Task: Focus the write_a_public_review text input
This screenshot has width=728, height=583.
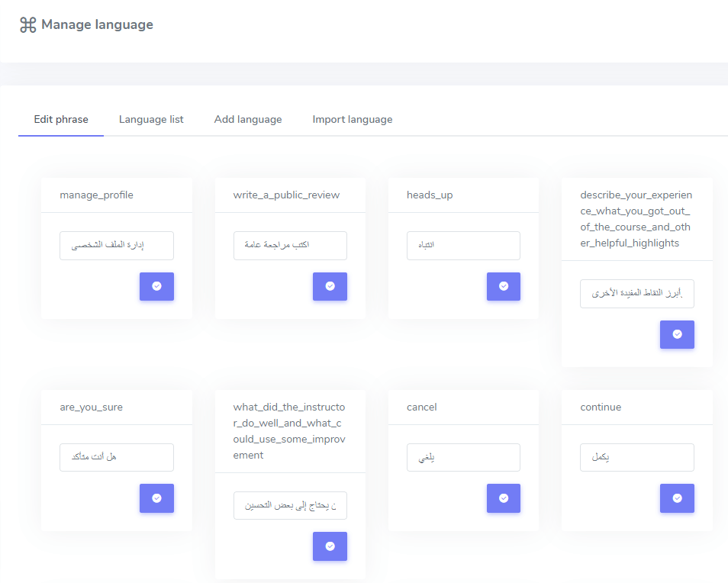Action: [290, 246]
